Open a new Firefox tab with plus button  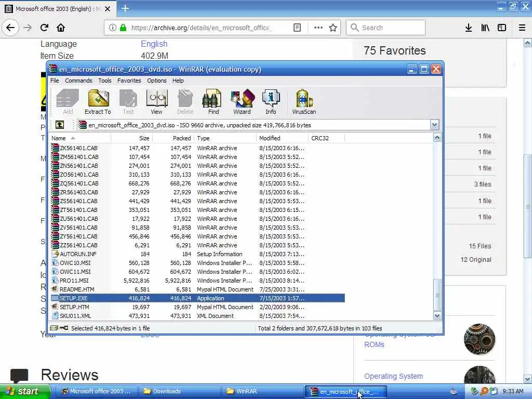coord(125,8)
